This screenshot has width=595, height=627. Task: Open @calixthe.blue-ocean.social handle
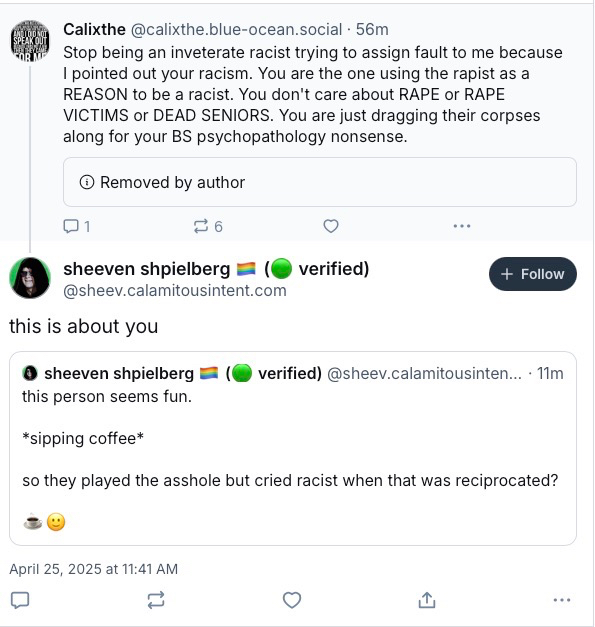[236, 30]
